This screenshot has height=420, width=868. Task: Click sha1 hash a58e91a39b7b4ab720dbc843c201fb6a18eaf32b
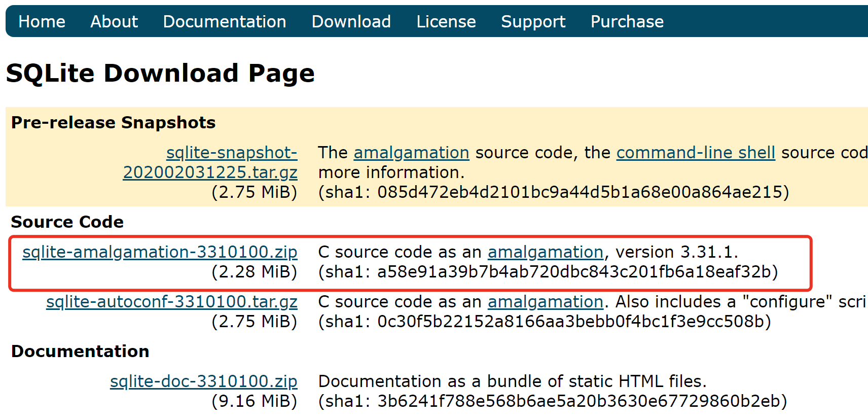click(573, 272)
